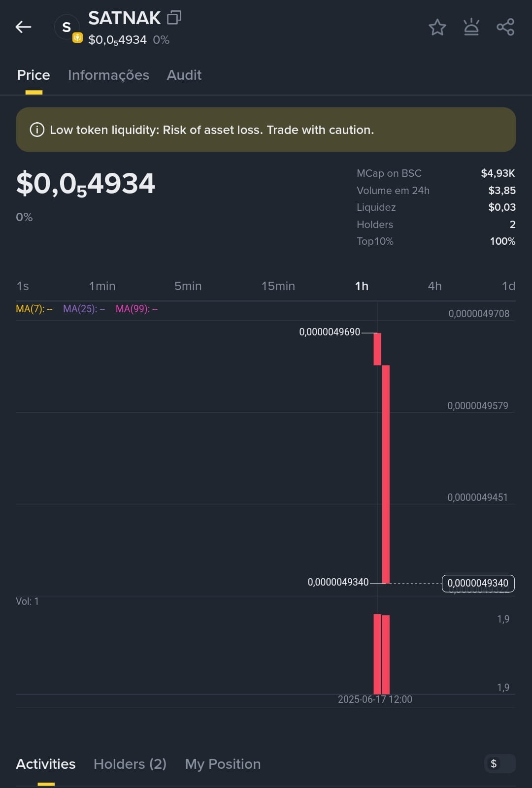This screenshot has height=788, width=532.
Task: Open the share icon
Action: 505,27
